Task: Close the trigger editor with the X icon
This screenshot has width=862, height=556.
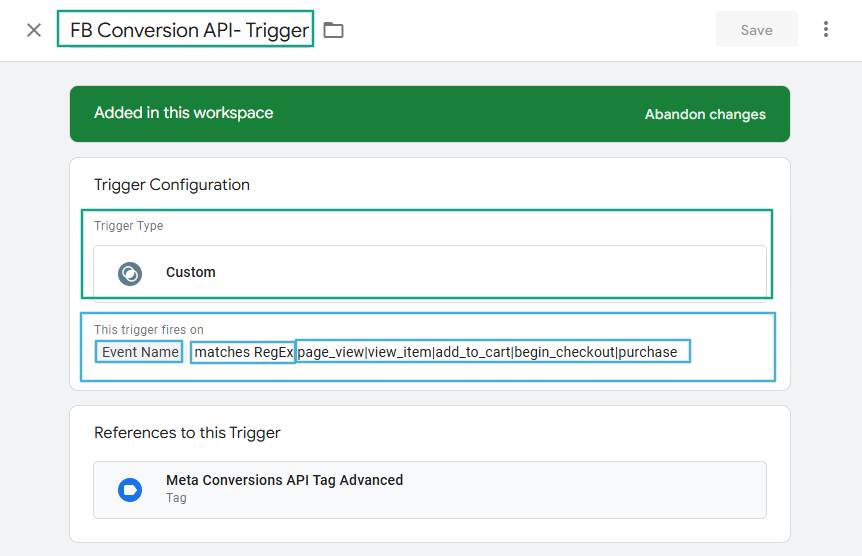Action: (34, 30)
